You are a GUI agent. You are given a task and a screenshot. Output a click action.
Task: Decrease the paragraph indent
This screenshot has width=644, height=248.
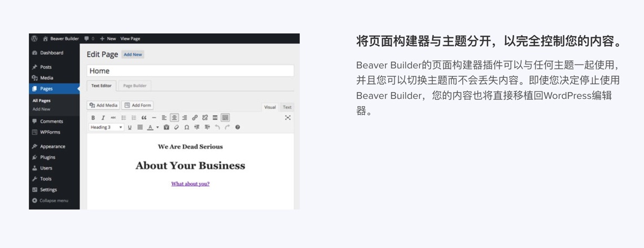197,128
